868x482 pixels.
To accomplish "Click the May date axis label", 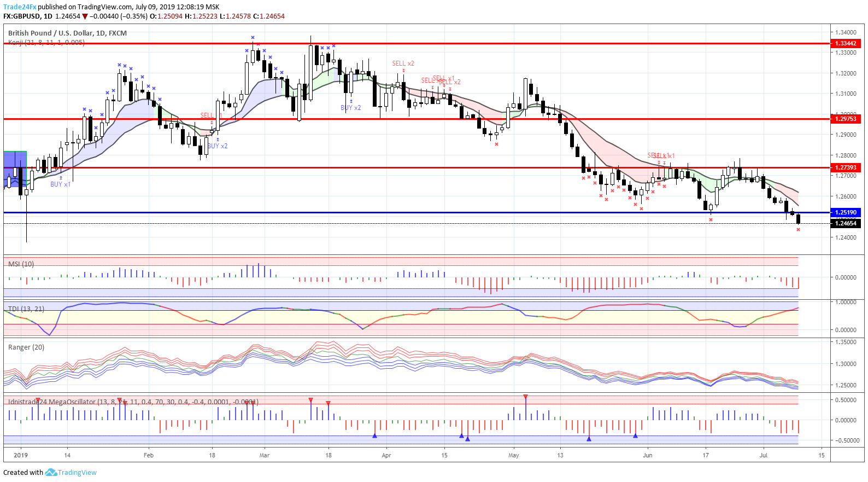I will [514, 455].
